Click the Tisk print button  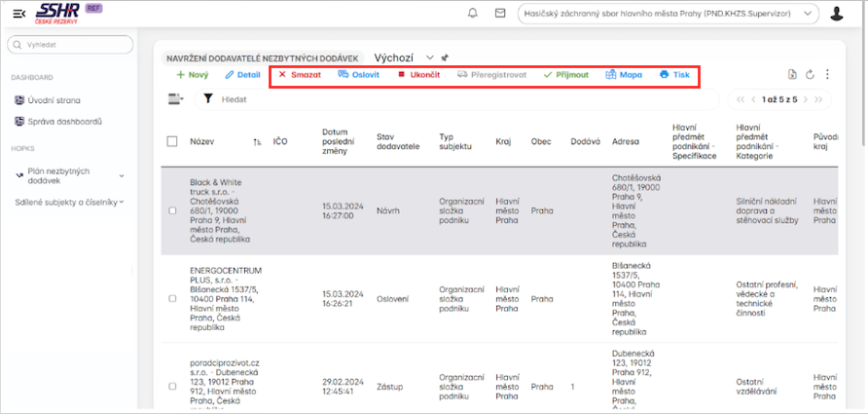click(674, 74)
